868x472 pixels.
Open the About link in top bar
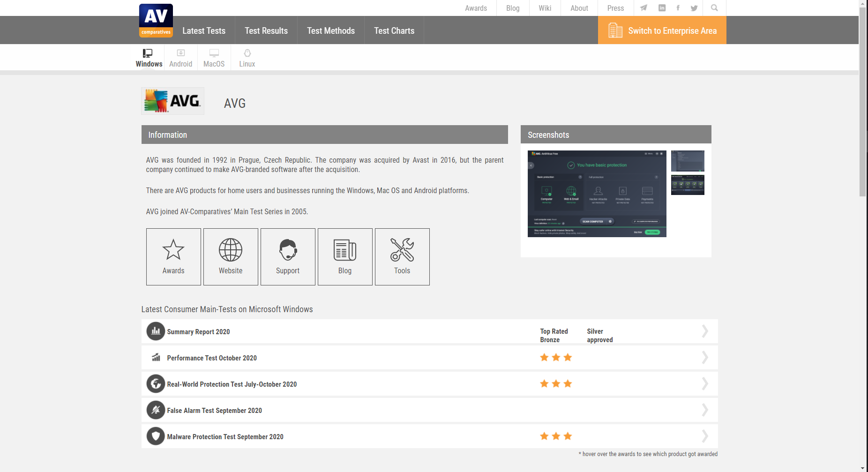coord(579,8)
